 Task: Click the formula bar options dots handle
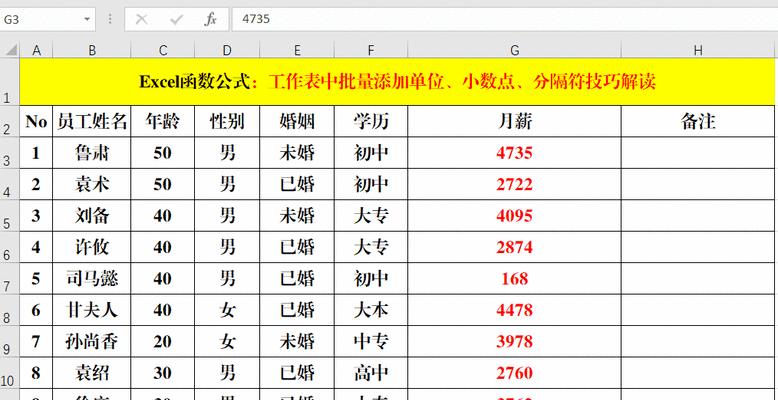coord(110,19)
